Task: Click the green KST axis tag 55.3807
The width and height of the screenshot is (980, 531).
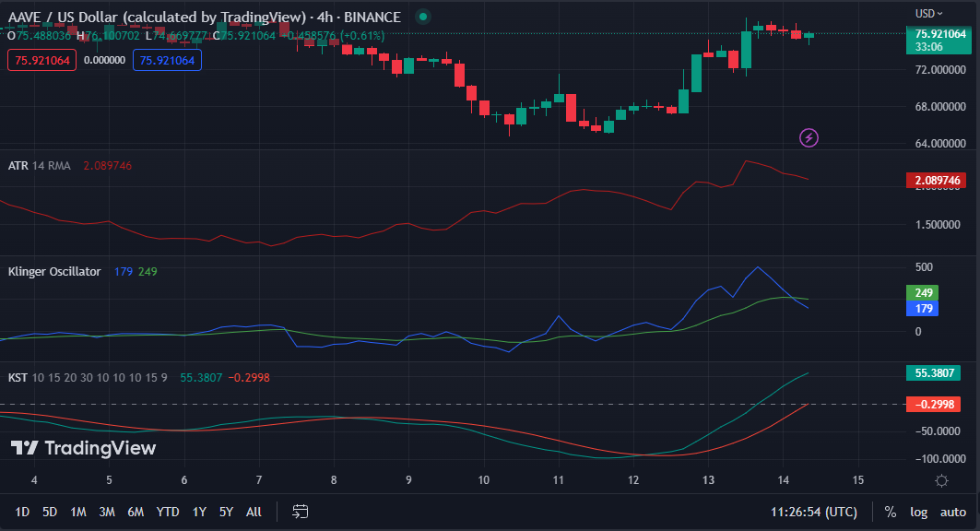Action: [x=934, y=373]
